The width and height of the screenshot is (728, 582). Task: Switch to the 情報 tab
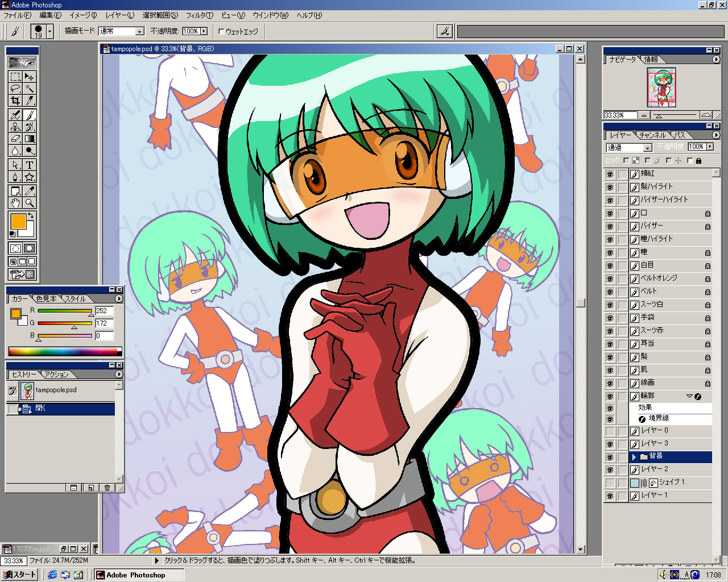pyautogui.click(x=651, y=60)
